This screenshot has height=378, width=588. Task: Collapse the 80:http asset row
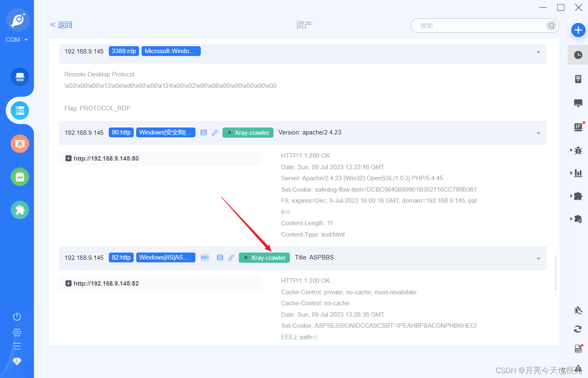[539, 133]
